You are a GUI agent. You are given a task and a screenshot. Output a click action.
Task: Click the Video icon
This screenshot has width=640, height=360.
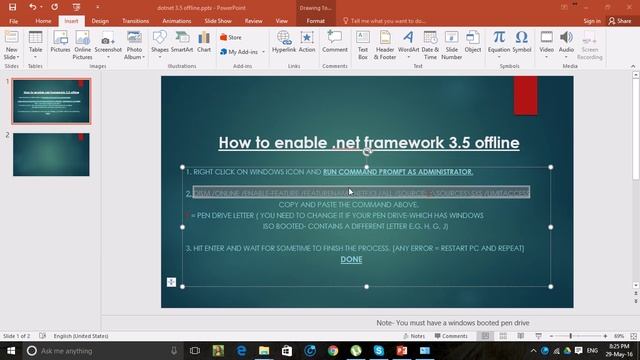(x=546, y=38)
